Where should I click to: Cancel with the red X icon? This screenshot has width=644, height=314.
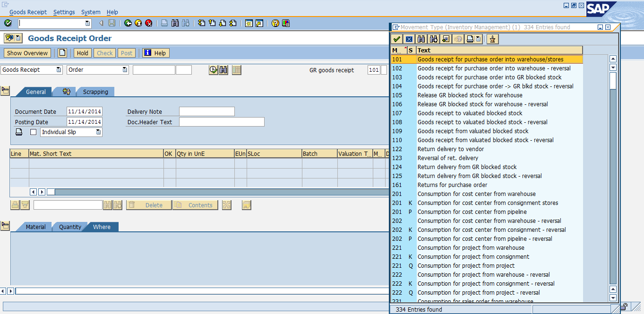coord(149,23)
